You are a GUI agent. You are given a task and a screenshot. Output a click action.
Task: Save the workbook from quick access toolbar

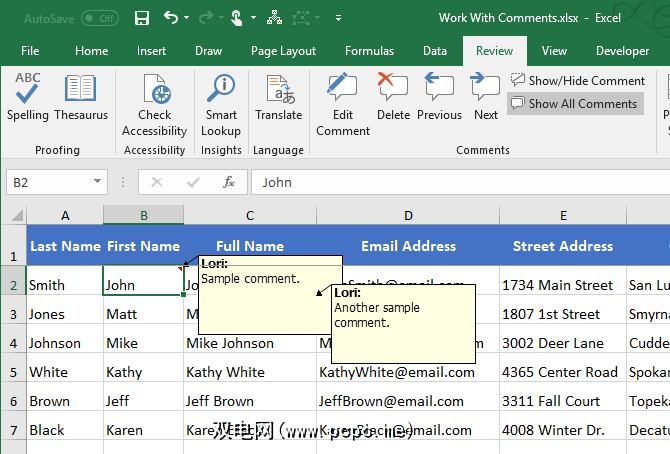[142, 18]
